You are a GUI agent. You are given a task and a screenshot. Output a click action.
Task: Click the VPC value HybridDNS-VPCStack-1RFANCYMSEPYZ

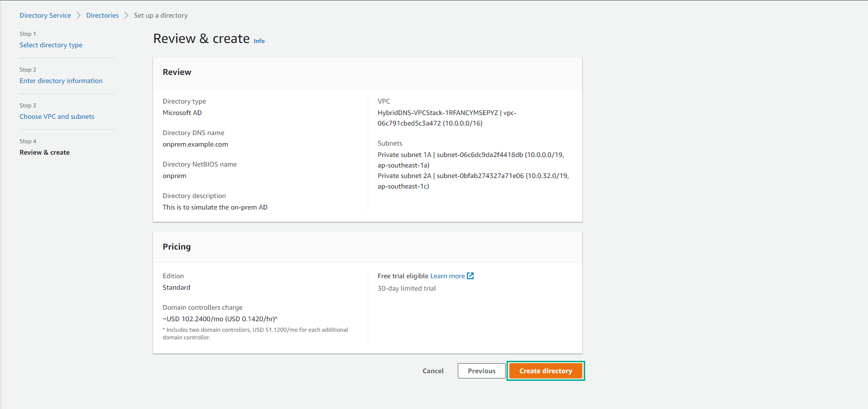(447, 118)
